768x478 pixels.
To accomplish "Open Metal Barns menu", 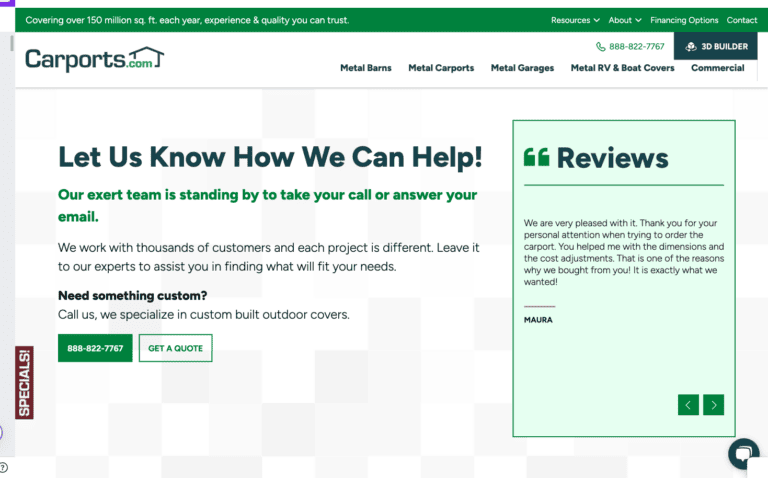I will pos(366,68).
